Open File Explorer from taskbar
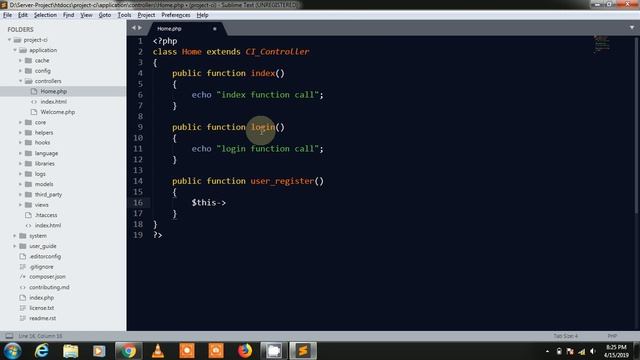Viewport: 640px width, 360px height. coord(71,351)
